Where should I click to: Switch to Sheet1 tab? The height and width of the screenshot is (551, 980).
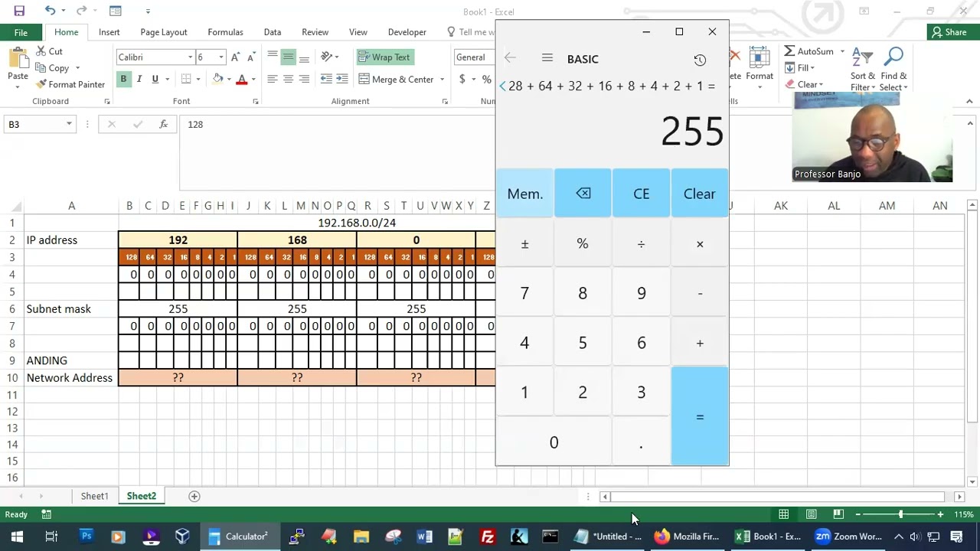pyautogui.click(x=95, y=496)
